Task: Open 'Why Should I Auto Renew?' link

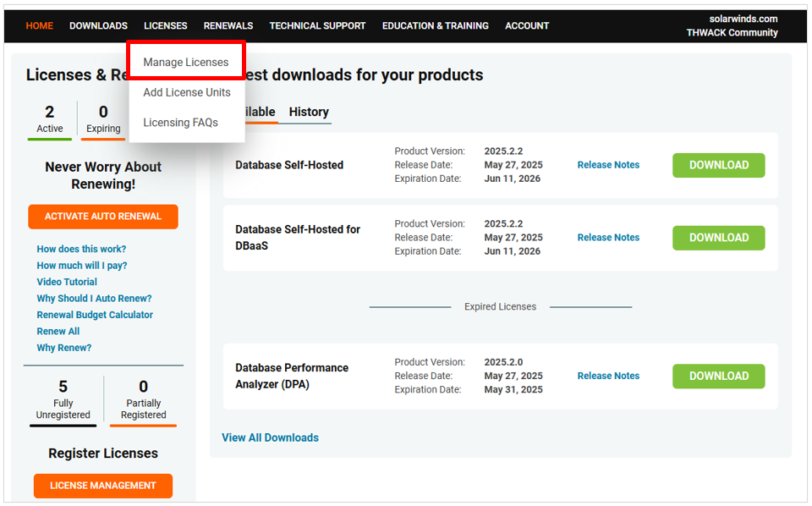Action: pyautogui.click(x=94, y=299)
